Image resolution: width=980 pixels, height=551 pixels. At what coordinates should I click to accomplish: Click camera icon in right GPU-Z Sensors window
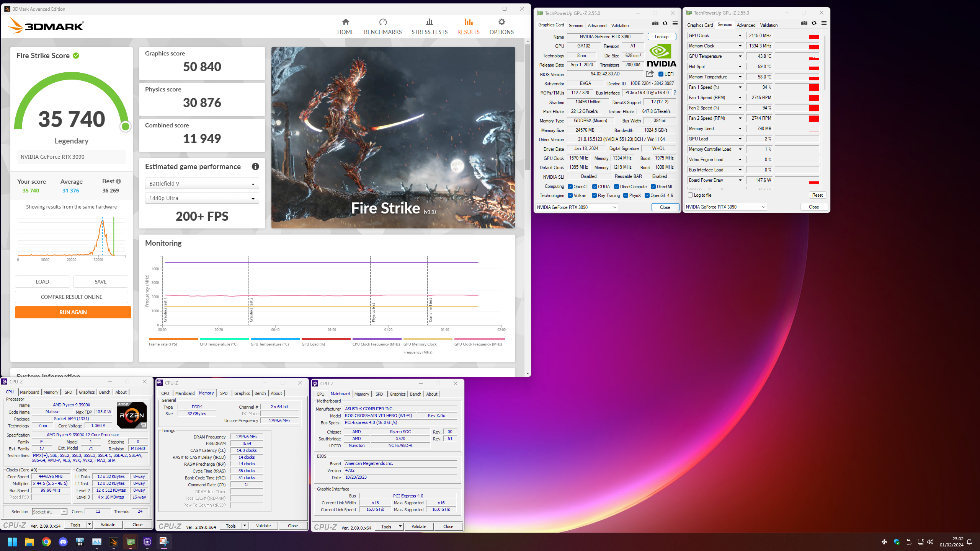pyautogui.click(x=804, y=23)
